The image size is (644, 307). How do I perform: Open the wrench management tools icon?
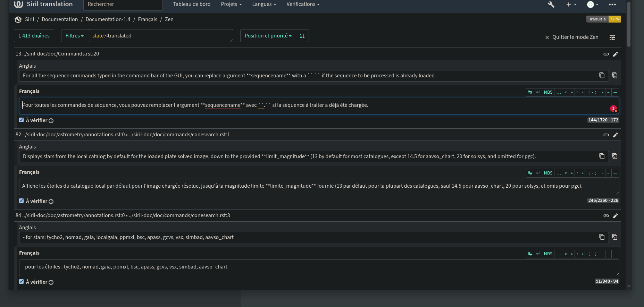point(551,5)
